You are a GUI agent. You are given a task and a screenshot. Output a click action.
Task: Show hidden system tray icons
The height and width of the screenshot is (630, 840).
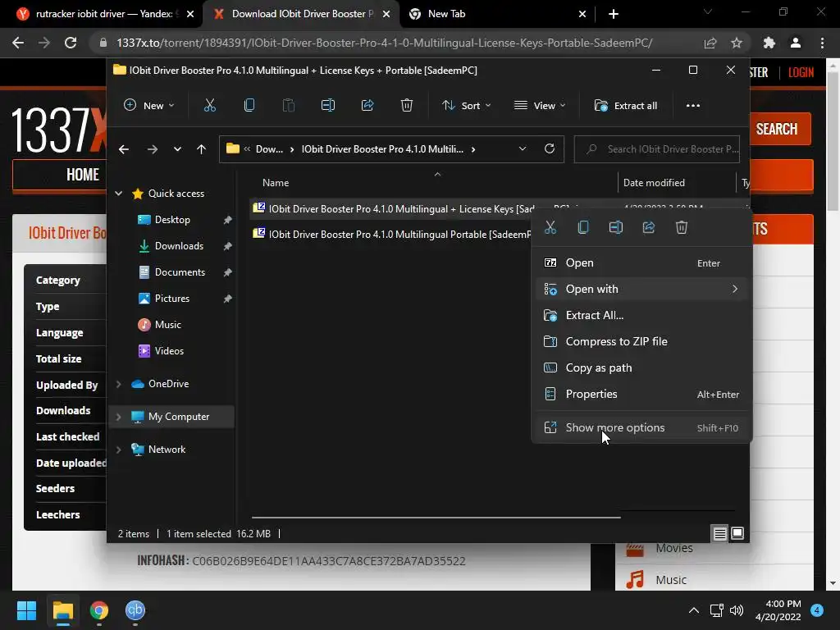tap(694, 610)
